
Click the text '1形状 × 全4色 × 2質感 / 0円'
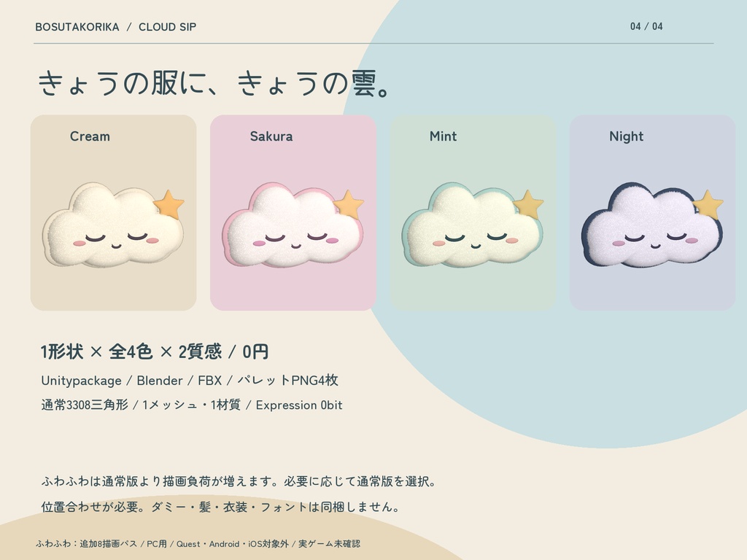(155, 351)
